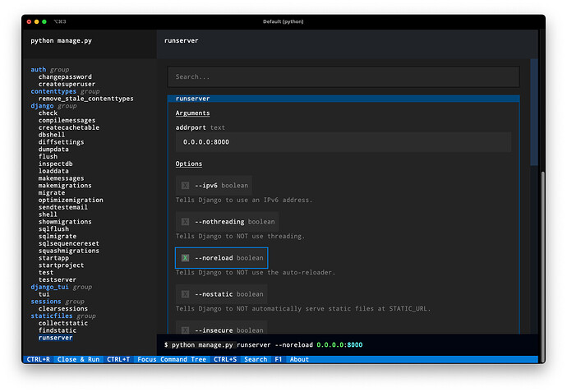This screenshot has width=567, height=392.
Task: Select startapp command
Action: (53, 258)
